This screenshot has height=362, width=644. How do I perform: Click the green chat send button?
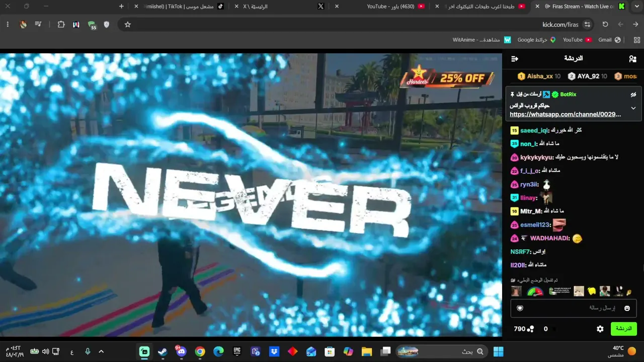[623, 329]
